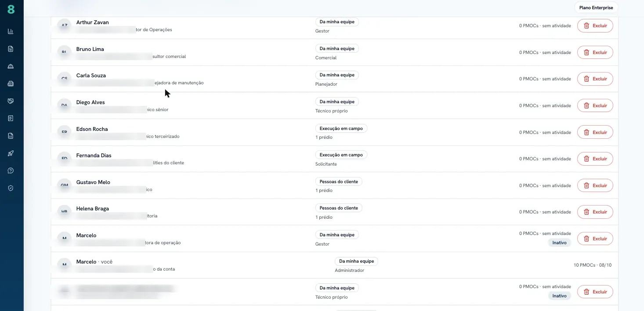The height and width of the screenshot is (311, 644).
Task: Click Pessoas do cliente tag for Helena Braga
Action: (339, 208)
